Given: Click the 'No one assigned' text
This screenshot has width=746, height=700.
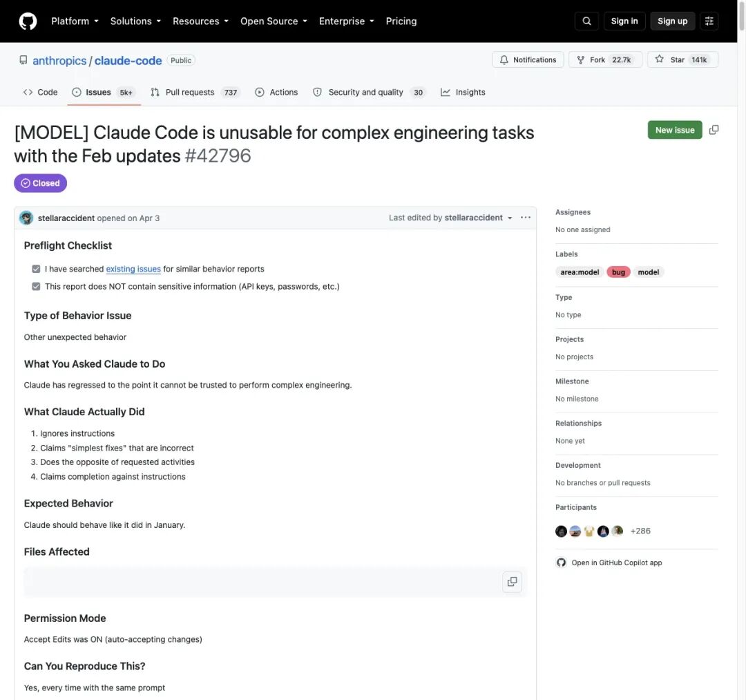Looking at the screenshot, I should point(583,229).
